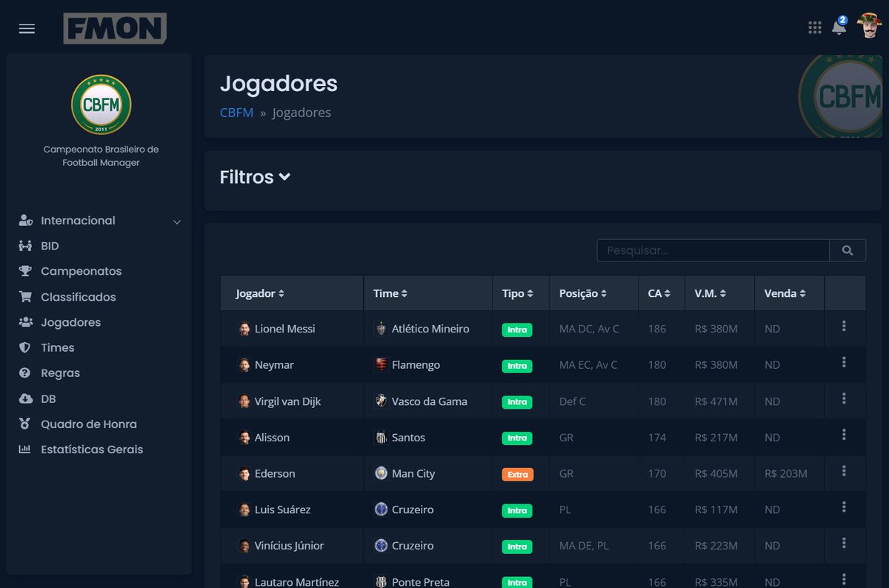Click position text MA DE, PL

(x=584, y=546)
